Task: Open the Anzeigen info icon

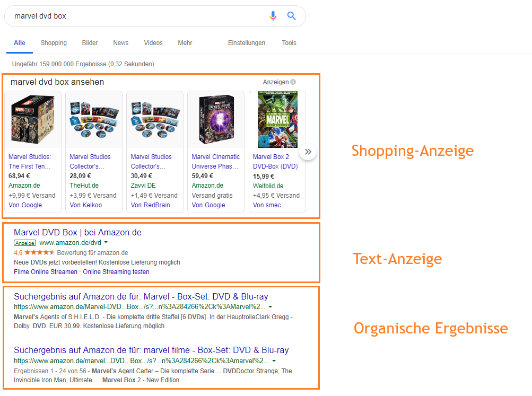Action: point(293,82)
